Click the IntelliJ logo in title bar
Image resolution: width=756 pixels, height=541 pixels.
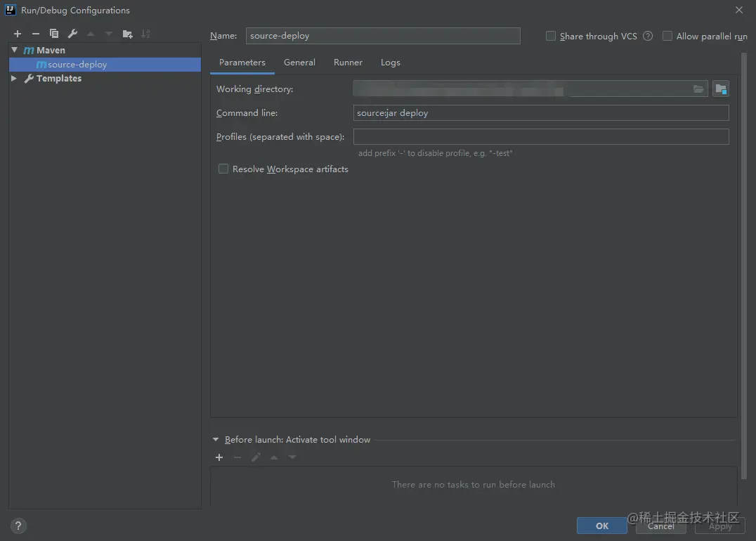coord(10,10)
